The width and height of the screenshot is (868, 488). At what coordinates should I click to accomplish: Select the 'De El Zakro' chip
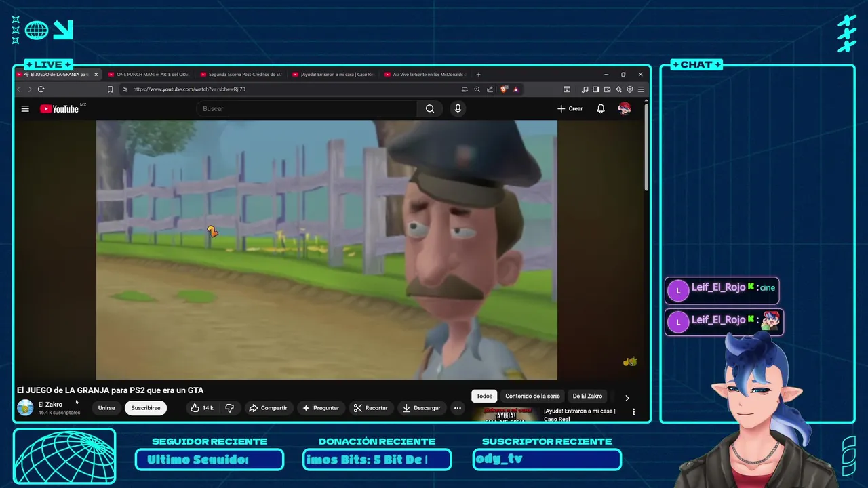(587, 396)
